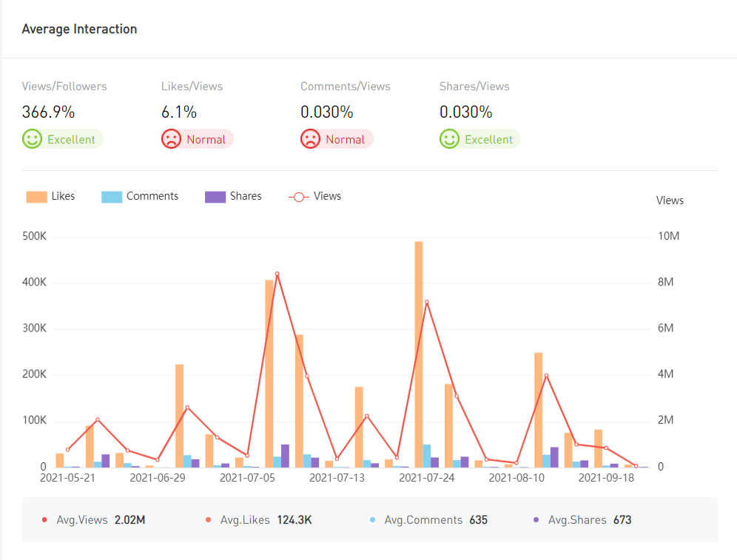Click the green smiley under Views/Followers
Viewport: 737px width, 560px height.
coord(33,139)
